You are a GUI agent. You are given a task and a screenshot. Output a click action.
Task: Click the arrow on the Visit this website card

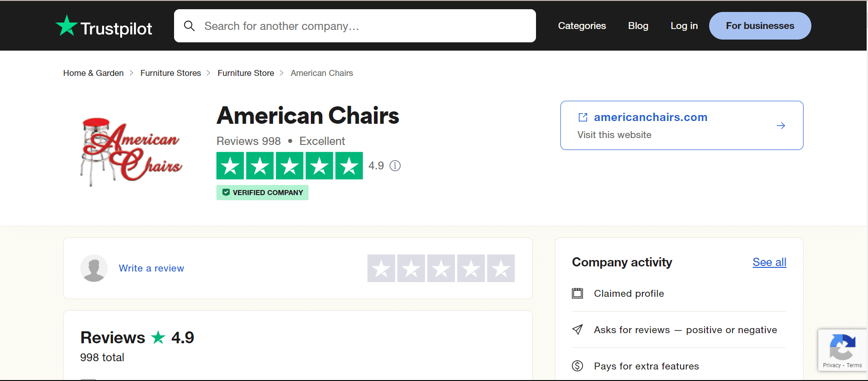781,125
